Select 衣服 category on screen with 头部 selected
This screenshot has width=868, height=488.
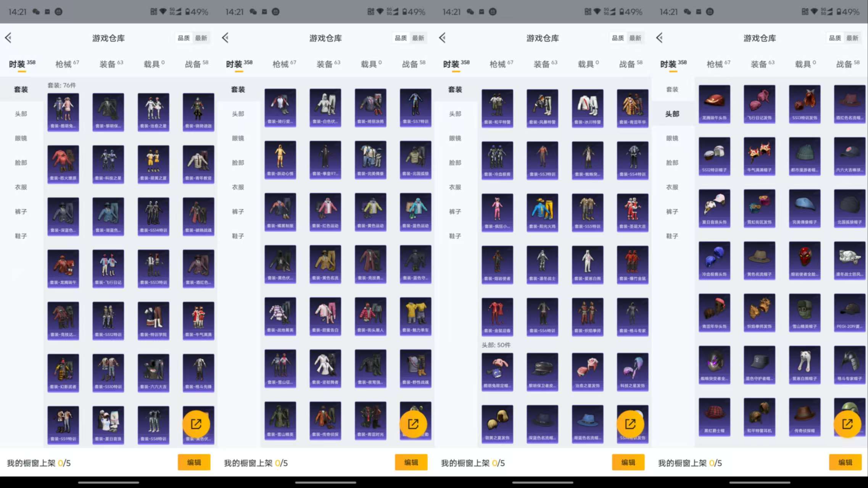pos(672,187)
